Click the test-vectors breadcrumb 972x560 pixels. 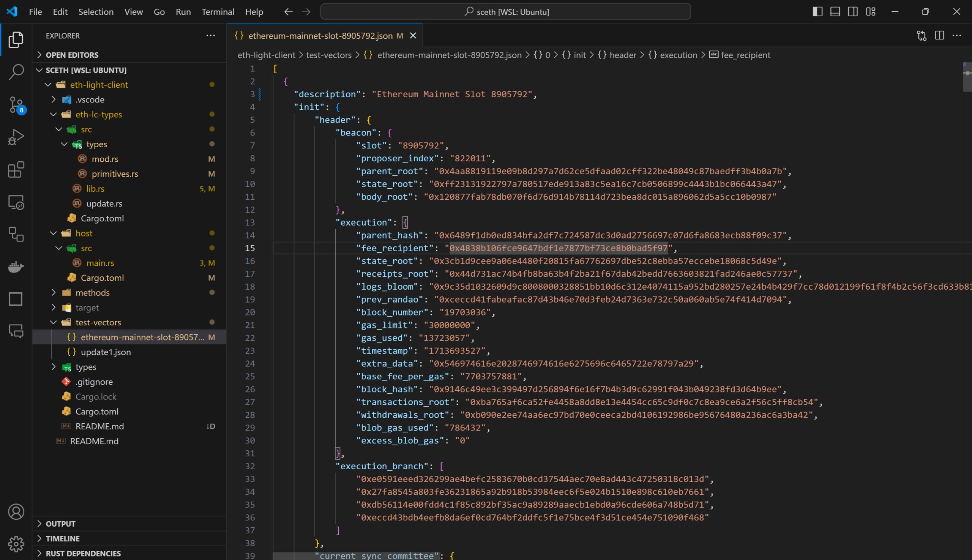328,55
